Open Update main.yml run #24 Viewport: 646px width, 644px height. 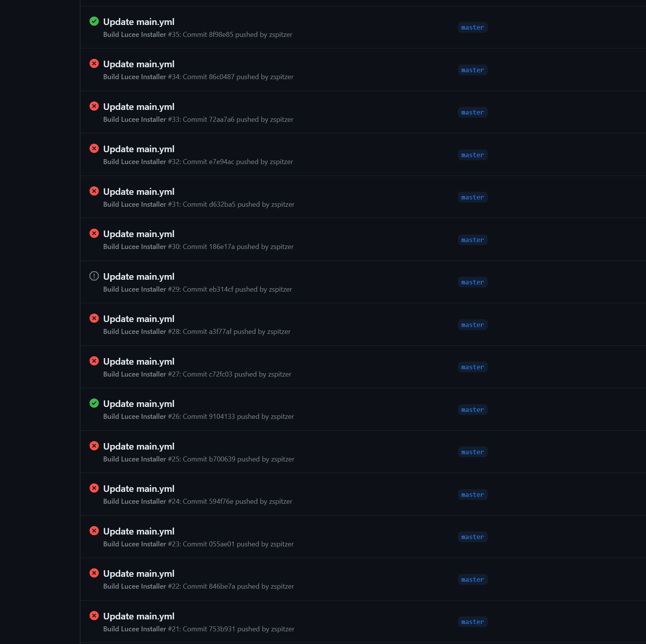pos(139,489)
